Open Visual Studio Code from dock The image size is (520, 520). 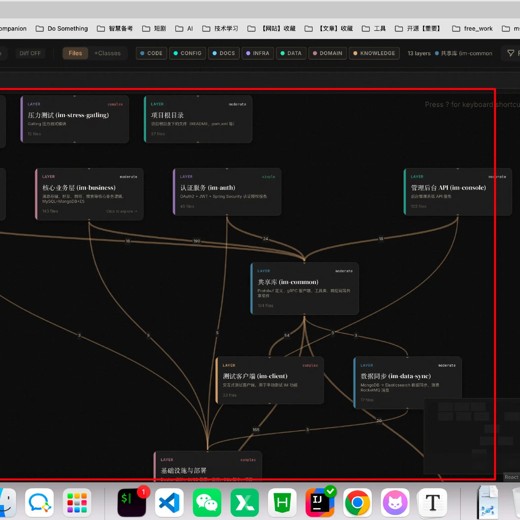pyautogui.click(x=169, y=503)
